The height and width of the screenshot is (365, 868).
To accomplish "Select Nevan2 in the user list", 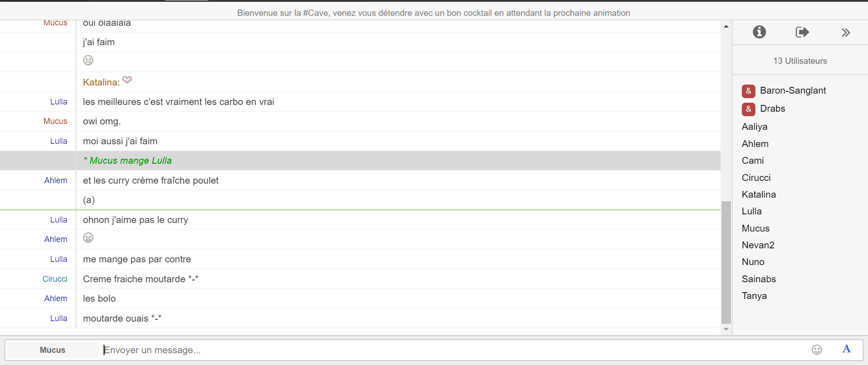I will pyautogui.click(x=758, y=245).
